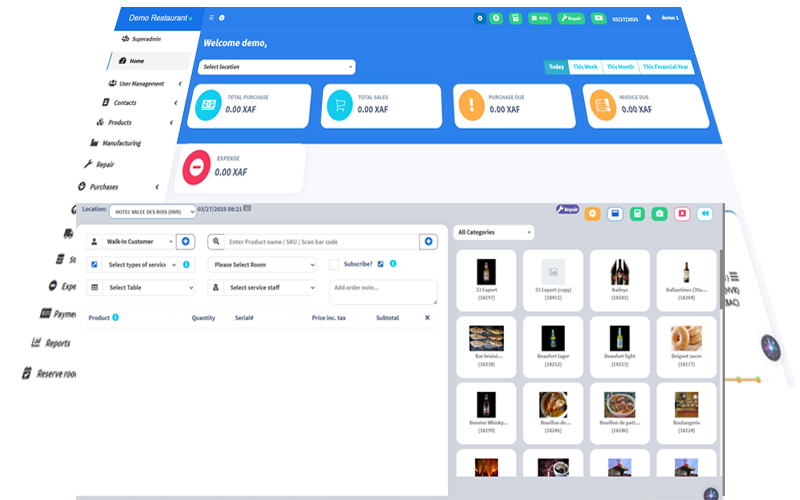Click the info icon next to Product header

point(116,318)
